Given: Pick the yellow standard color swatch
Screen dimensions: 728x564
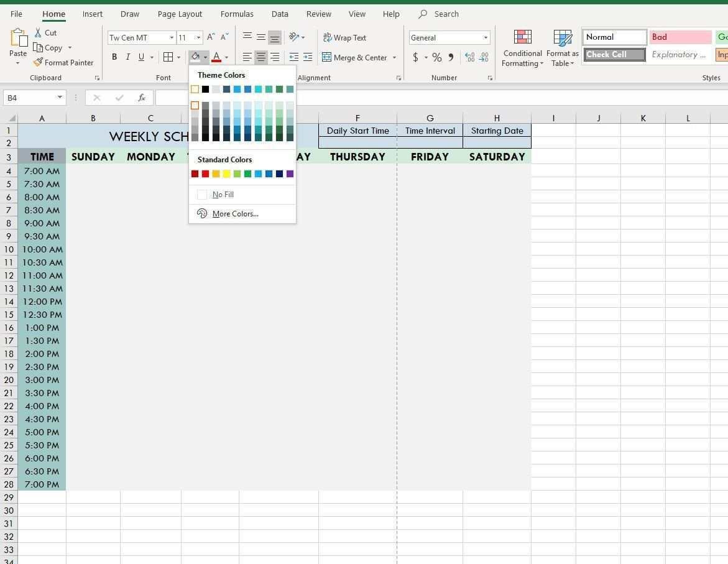Looking at the screenshot, I should click(x=226, y=174).
